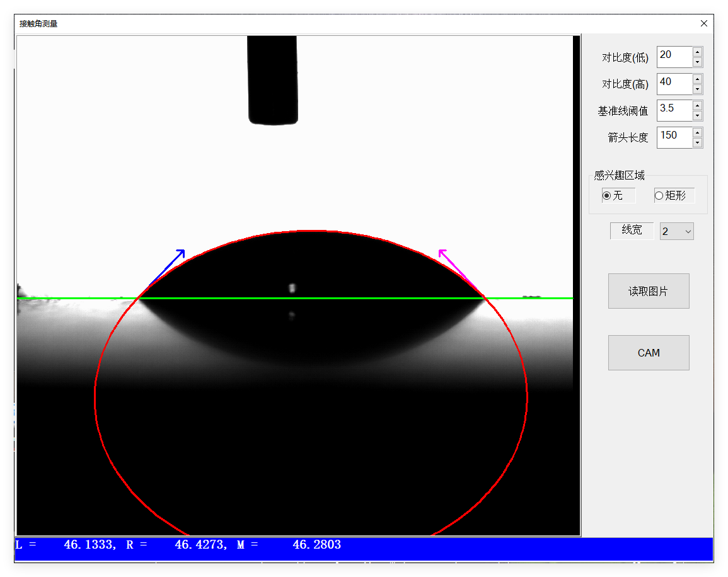Increase 对比度(低) using its up stepper arrow

697,52
